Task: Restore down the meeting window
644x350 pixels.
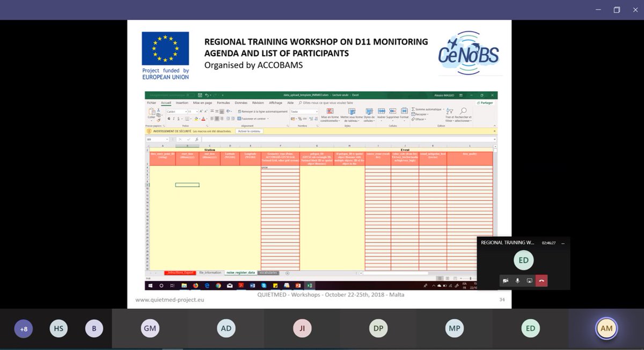Action: pyautogui.click(x=617, y=10)
